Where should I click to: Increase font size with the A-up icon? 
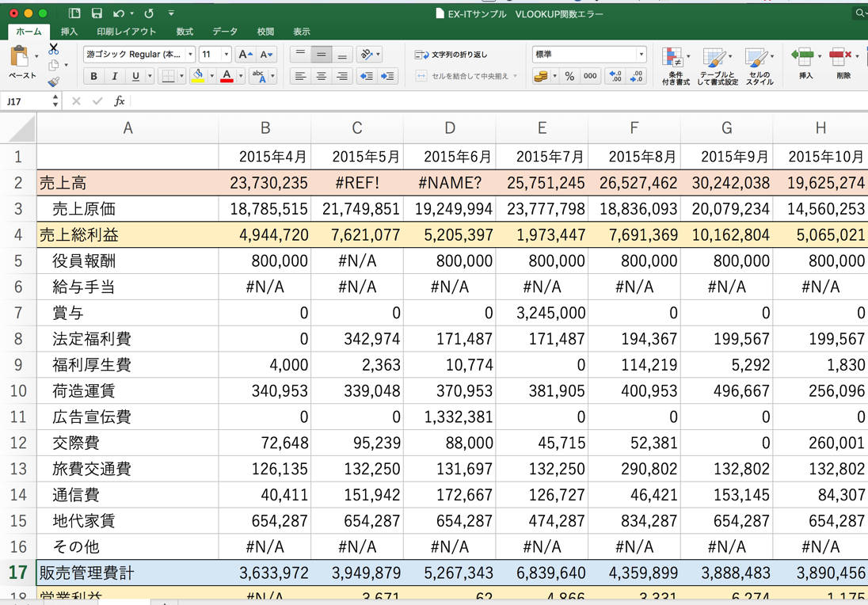coord(245,55)
